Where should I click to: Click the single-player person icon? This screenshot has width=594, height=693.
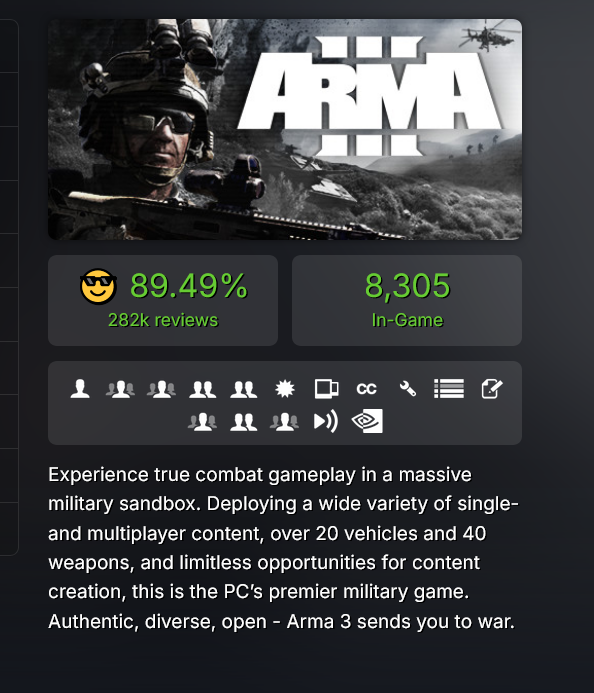coord(80,389)
